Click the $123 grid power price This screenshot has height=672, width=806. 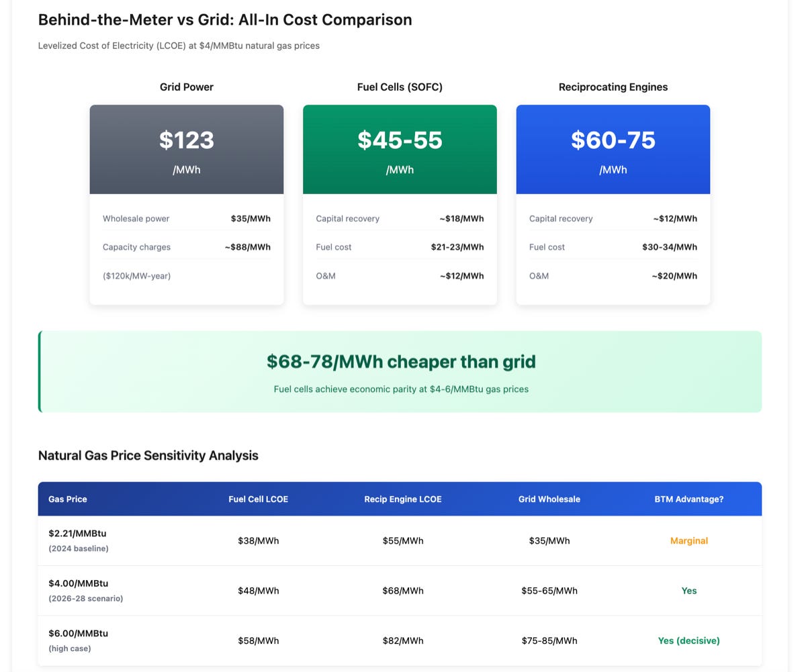187,140
